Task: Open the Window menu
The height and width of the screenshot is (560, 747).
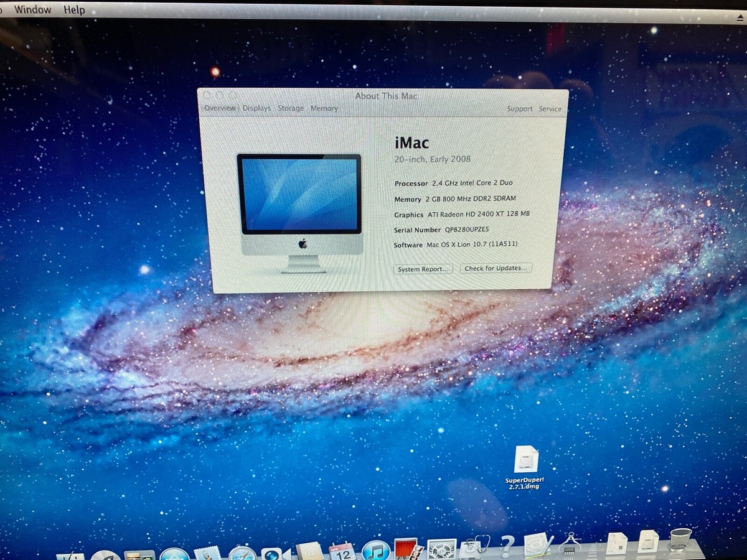Action: (x=33, y=9)
